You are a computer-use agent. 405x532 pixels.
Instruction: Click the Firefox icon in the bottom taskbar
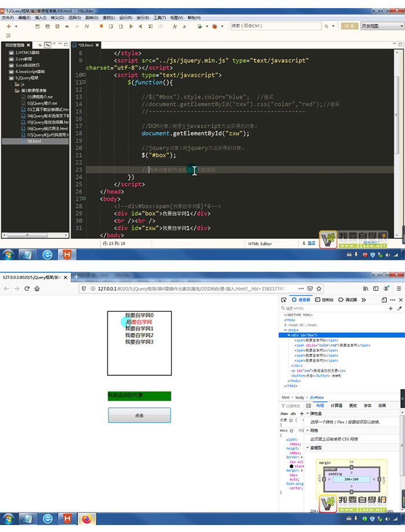click(x=87, y=519)
